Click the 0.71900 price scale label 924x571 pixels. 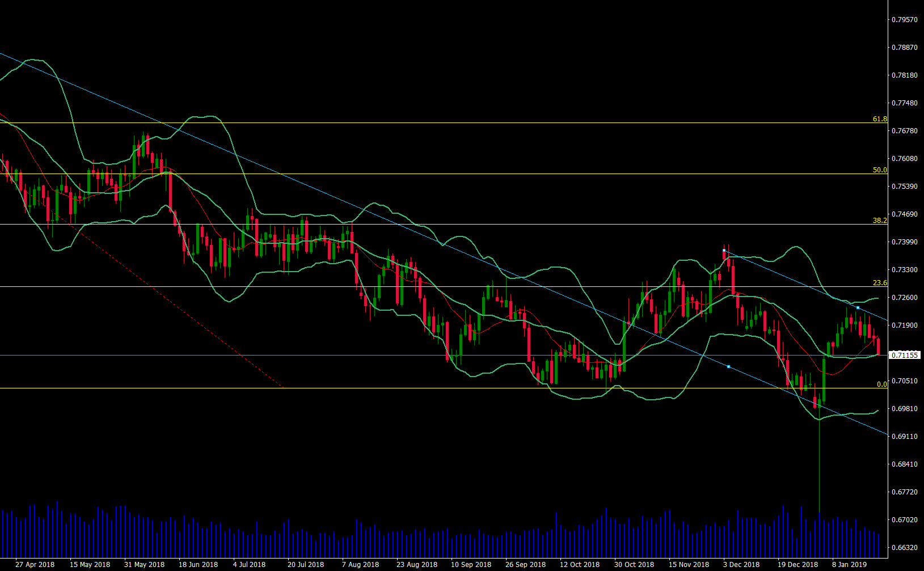tap(905, 325)
